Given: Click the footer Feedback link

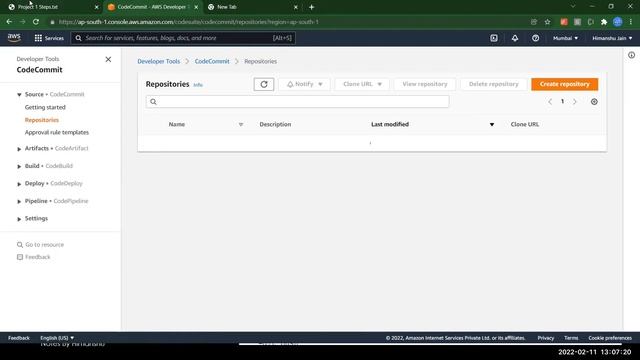Looking at the screenshot, I should [19, 338].
